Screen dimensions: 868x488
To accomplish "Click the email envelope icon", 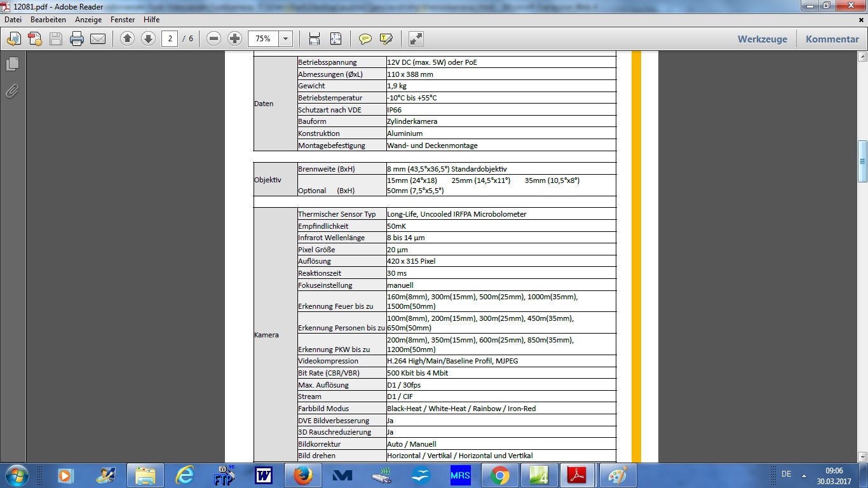I will coord(98,39).
